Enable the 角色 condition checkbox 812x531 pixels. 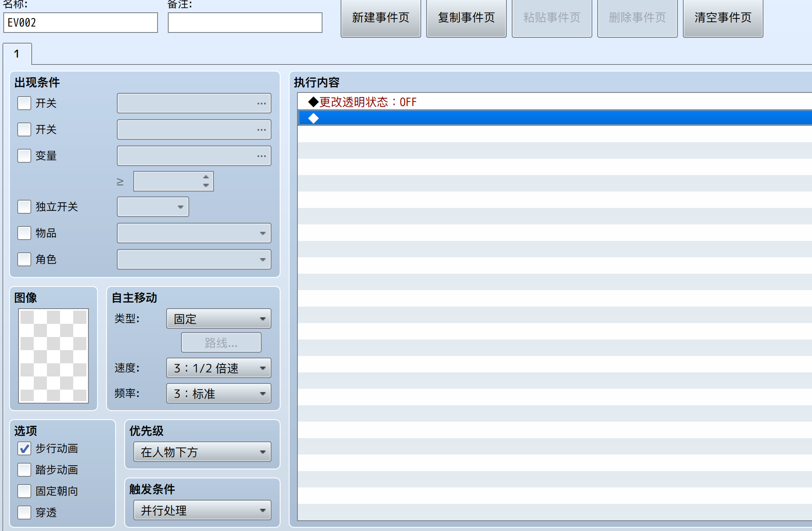click(24, 259)
